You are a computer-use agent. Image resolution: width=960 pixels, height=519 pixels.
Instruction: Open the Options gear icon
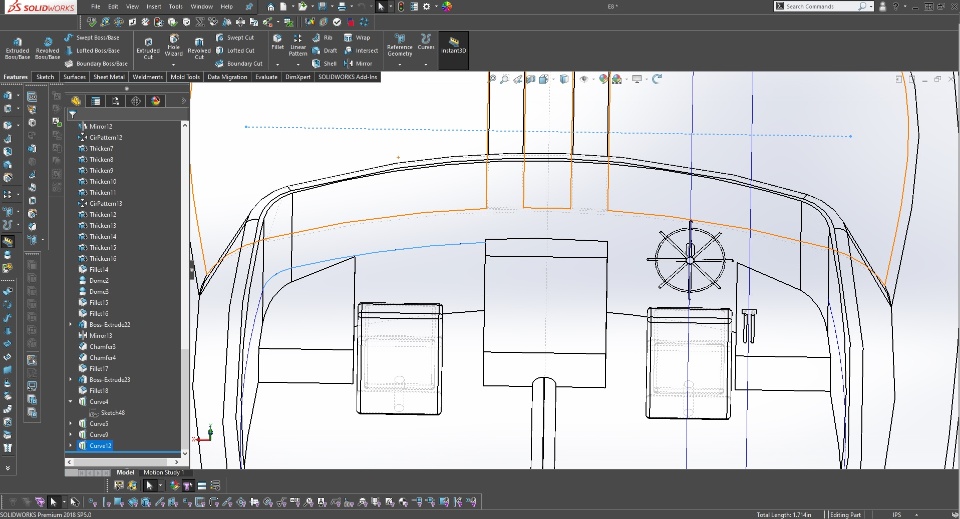pos(426,6)
